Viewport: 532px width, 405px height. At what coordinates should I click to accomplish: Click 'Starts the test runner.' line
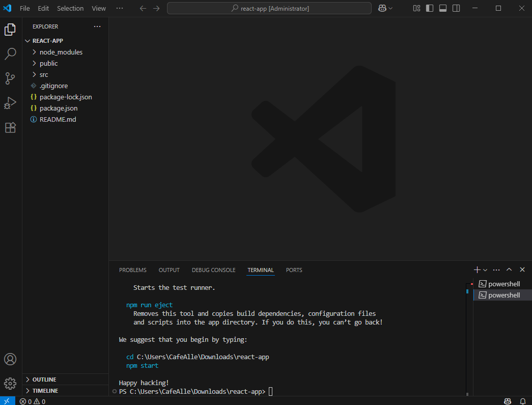(x=174, y=287)
